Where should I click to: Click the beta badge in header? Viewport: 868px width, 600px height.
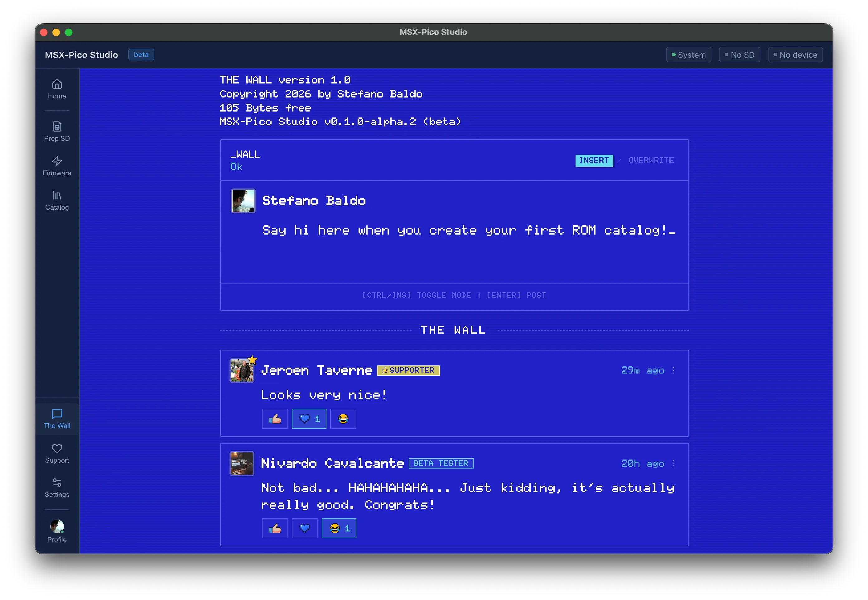[x=141, y=55]
